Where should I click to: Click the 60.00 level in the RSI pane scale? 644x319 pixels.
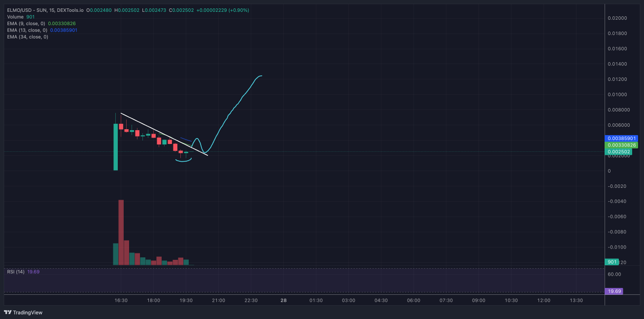(x=613, y=274)
